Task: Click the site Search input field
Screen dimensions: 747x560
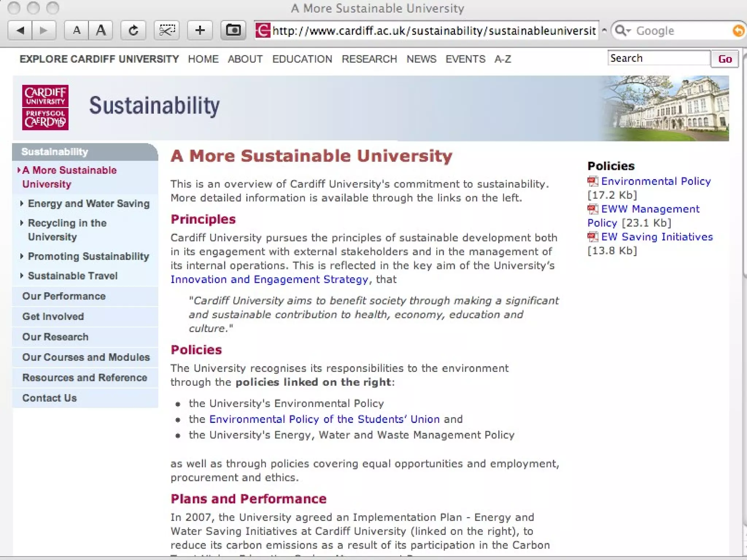Action: coord(658,58)
